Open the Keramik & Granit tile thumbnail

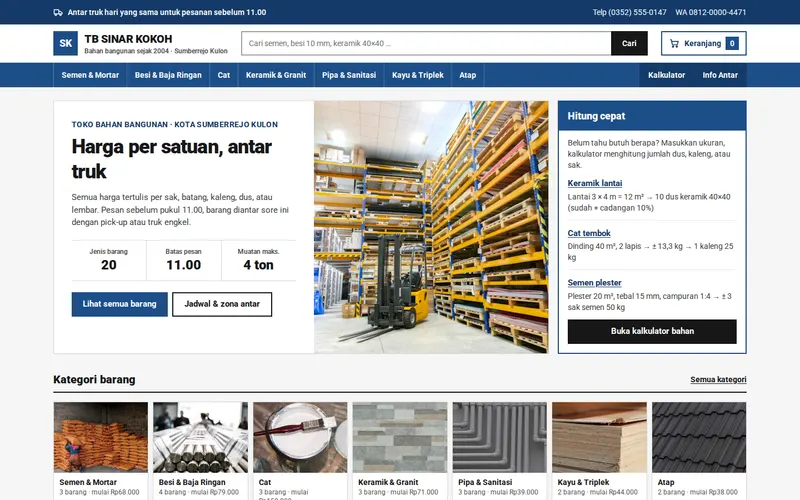click(400, 437)
